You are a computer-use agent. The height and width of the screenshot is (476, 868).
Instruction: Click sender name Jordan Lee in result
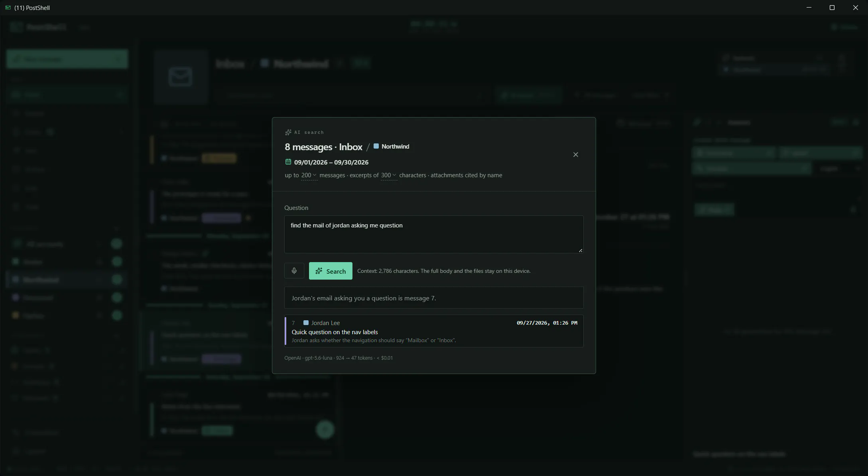click(325, 323)
